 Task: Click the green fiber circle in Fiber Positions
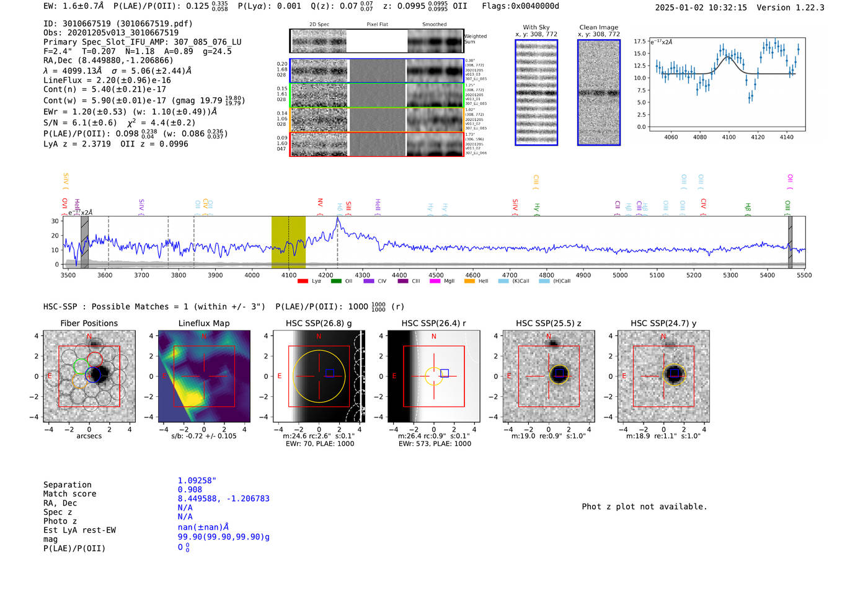(x=80, y=366)
